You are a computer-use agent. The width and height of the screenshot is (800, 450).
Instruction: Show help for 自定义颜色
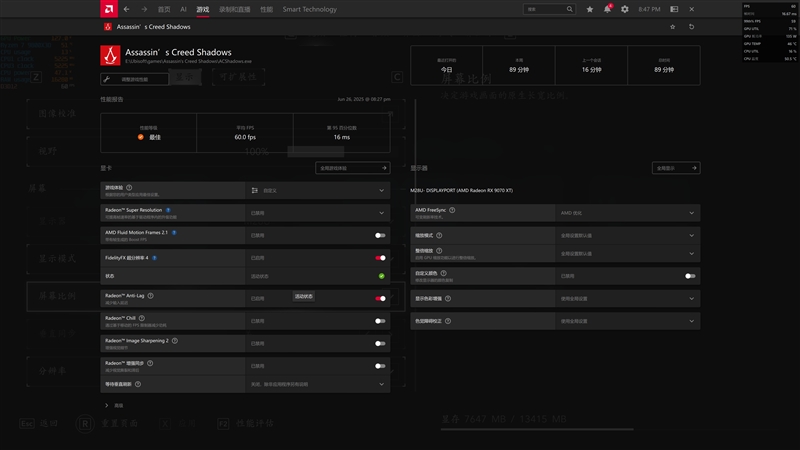click(x=443, y=273)
